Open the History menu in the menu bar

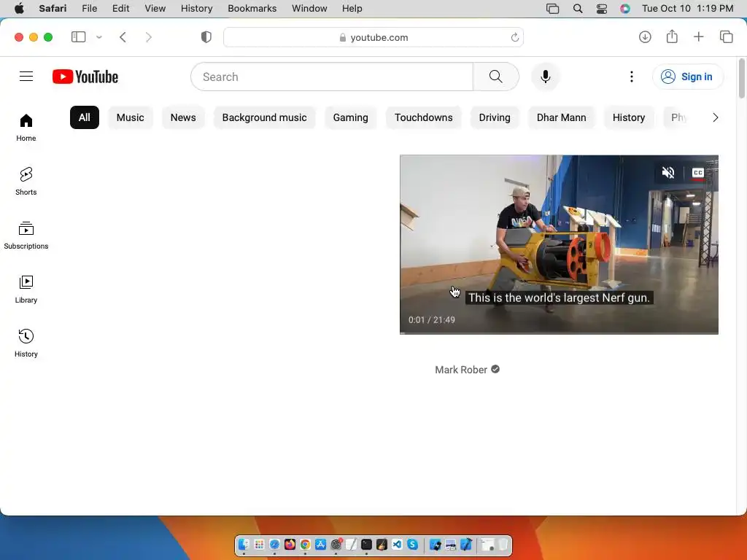click(196, 9)
